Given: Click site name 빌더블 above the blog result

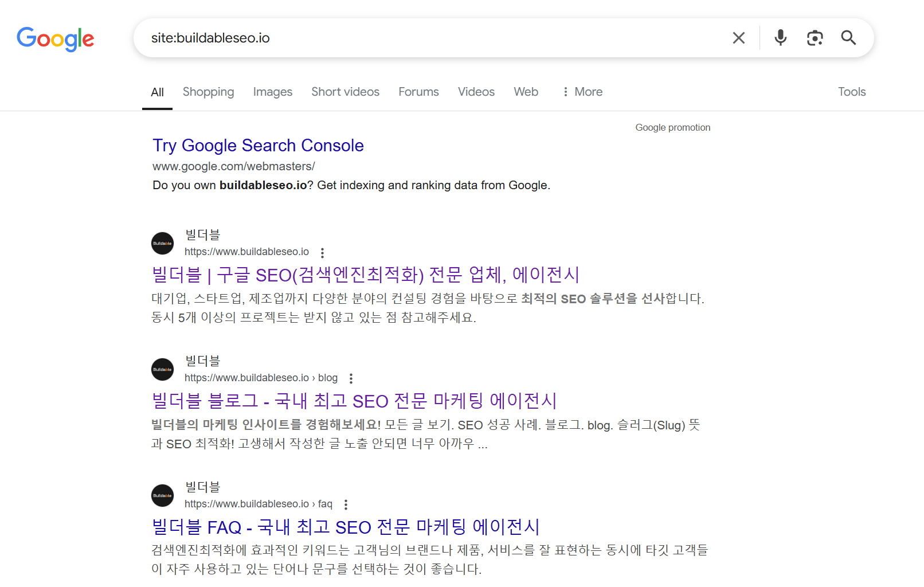Looking at the screenshot, I should (x=202, y=361).
